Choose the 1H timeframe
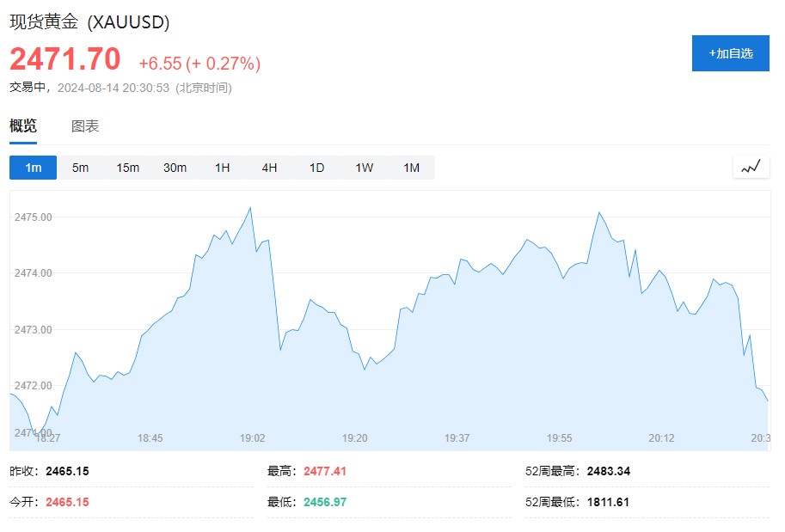Image resolution: width=785 pixels, height=532 pixels. 222,168
